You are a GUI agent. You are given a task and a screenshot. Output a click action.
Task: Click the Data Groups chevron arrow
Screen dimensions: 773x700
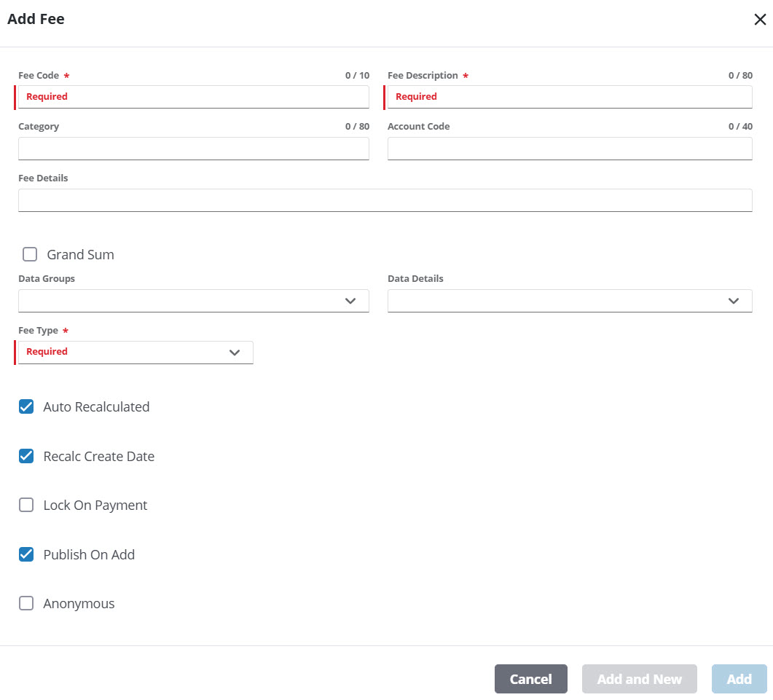pyautogui.click(x=350, y=301)
